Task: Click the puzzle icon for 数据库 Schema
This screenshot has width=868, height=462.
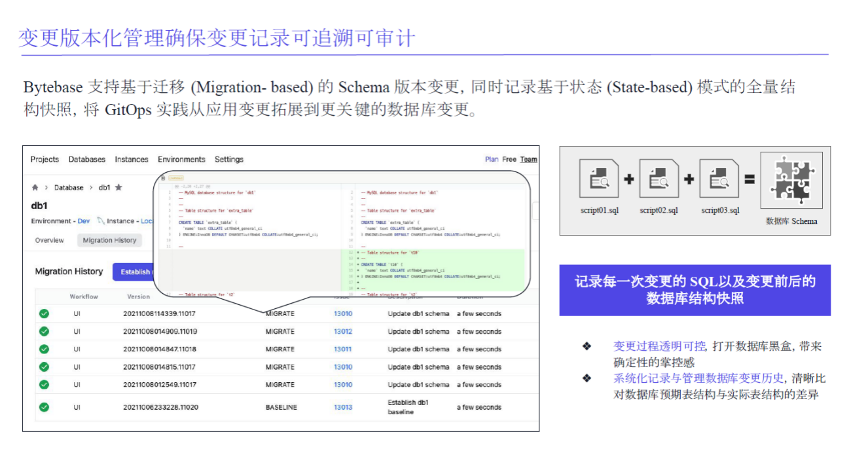Action: 791,180
